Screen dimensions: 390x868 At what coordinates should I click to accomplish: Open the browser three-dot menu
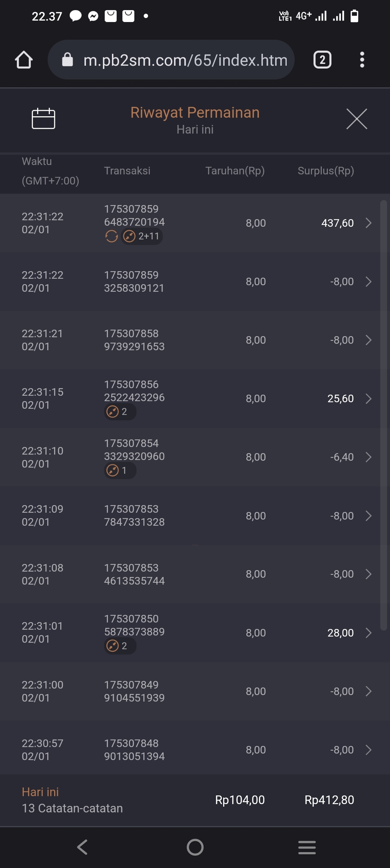tap(362, 60)
